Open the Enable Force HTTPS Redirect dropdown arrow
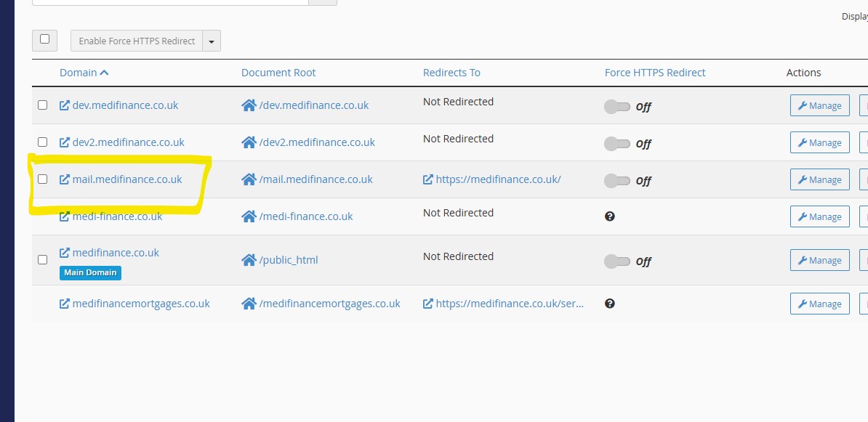Image resolution: width=868 pixels, height=422 pixels. click(211, 40)
